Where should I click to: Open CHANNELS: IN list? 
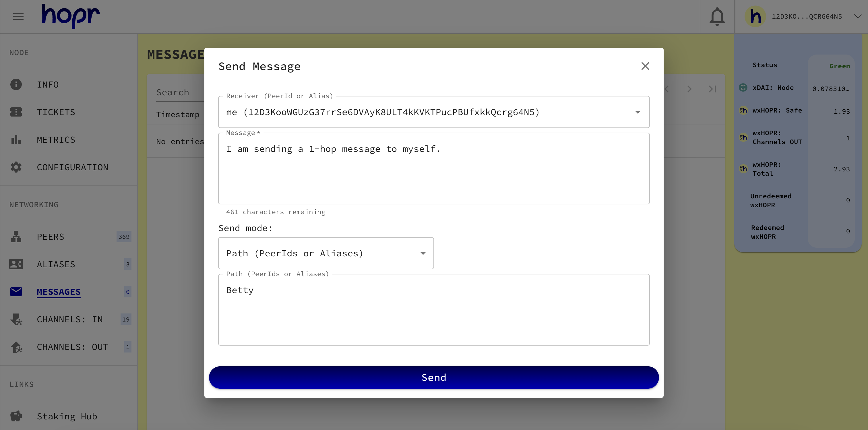click(70, 320)
